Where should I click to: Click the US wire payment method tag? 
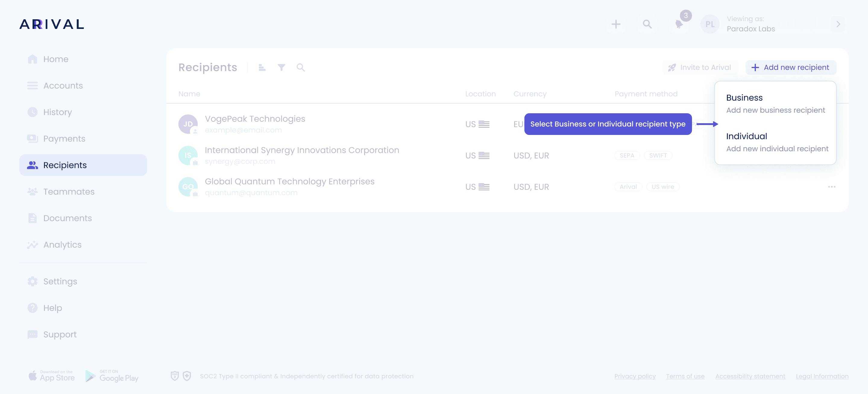pos(663,187)
